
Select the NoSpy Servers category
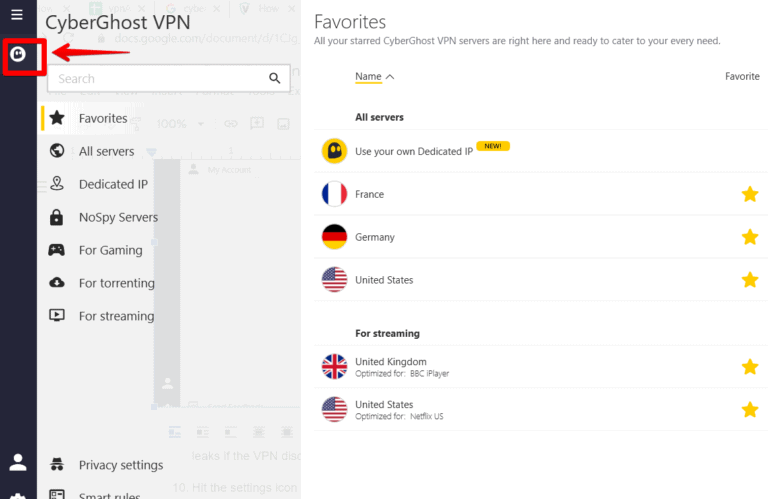(118, 217)
